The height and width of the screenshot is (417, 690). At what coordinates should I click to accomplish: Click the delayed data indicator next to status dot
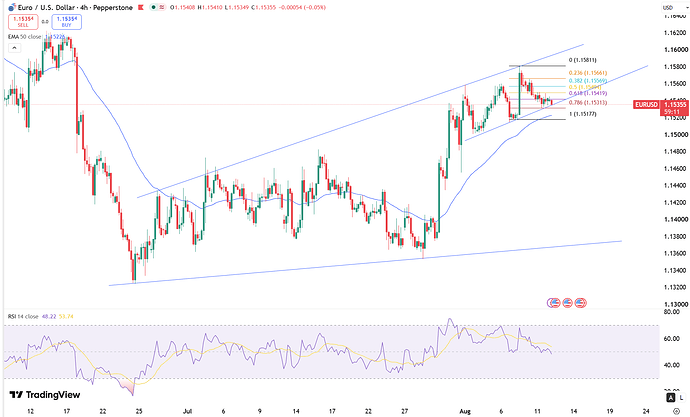[161, 7]
